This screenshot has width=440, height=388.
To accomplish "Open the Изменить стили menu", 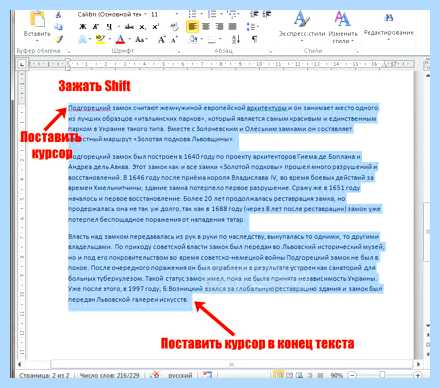I will click(343, 27).
